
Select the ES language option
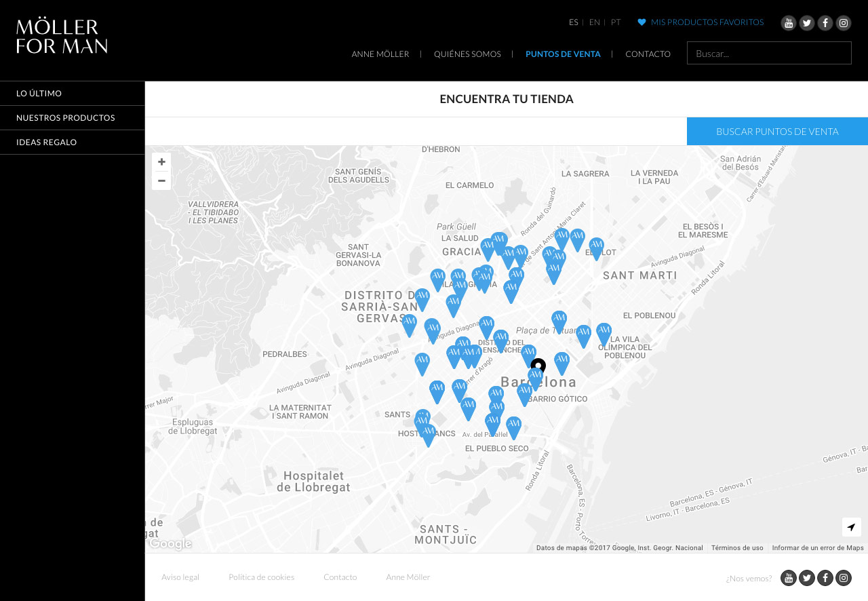[x=573, y=22]
